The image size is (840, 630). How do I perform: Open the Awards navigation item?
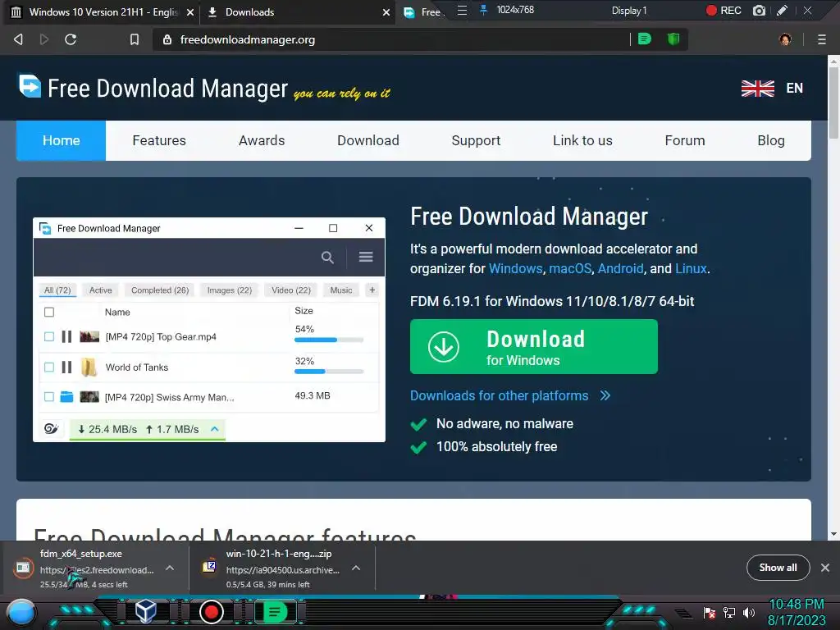(262, 140)
